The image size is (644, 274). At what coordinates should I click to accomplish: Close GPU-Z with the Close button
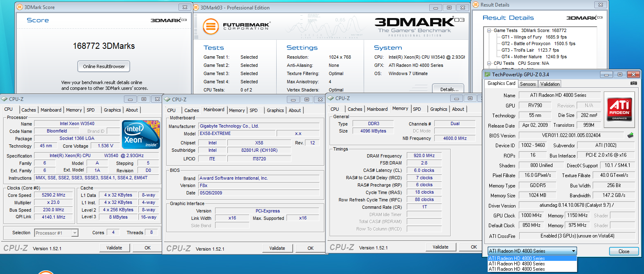point(624,251)
